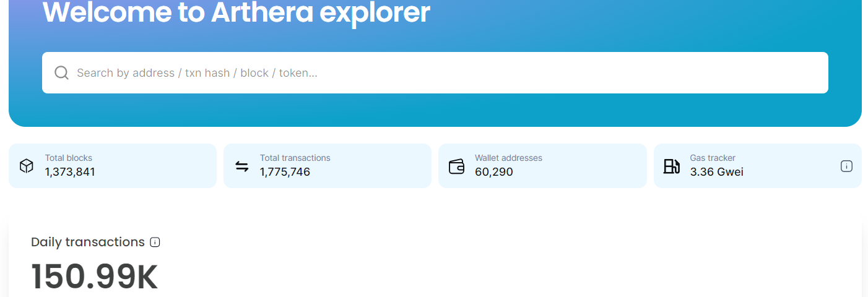The height and width of the screenshot is (297, 868).
Task: Focus the address / txn hash search field
Action: [435, 73]
